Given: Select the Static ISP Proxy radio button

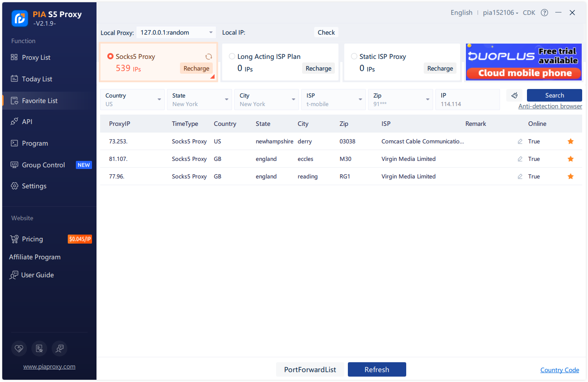Looking at the screenshot, I should click(x=354, y=57).
